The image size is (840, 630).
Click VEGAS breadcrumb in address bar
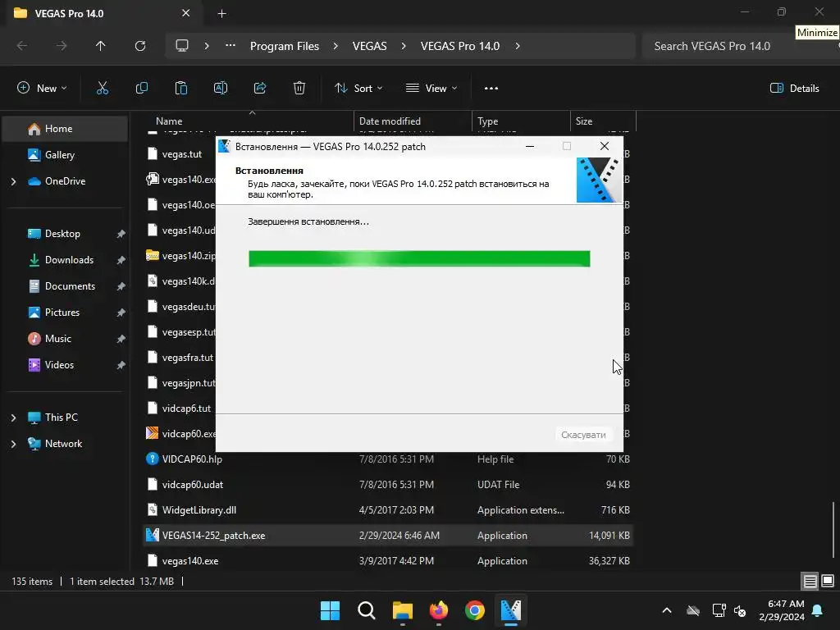click(370, 46)
